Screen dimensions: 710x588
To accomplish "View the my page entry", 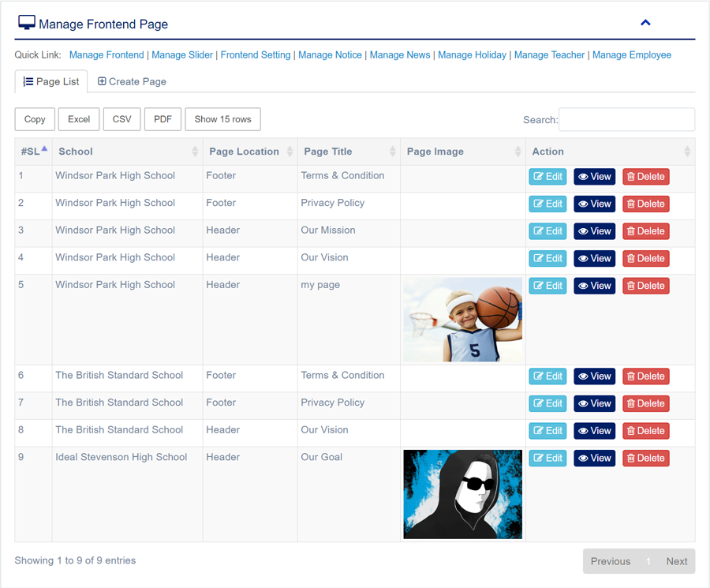I will click(595, 286).
